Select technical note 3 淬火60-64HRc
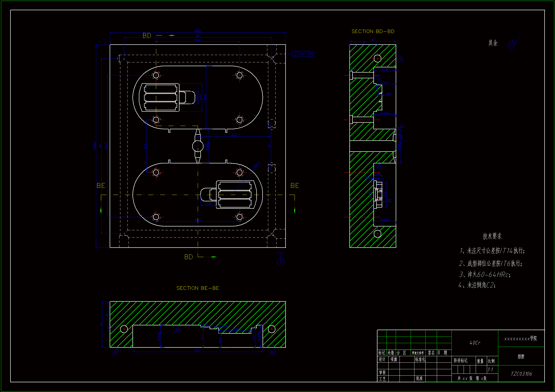Screen dimensions: 555x392 tap(485, 274)
